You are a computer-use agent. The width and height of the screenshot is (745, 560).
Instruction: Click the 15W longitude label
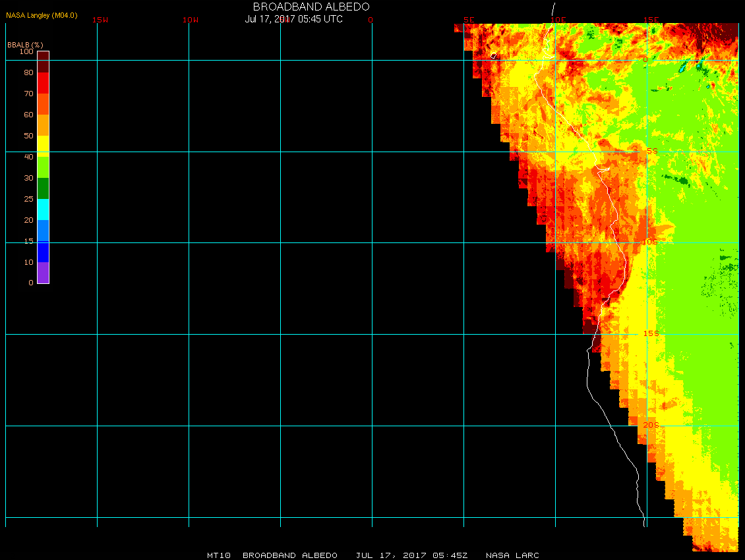[x=100, y=20]
